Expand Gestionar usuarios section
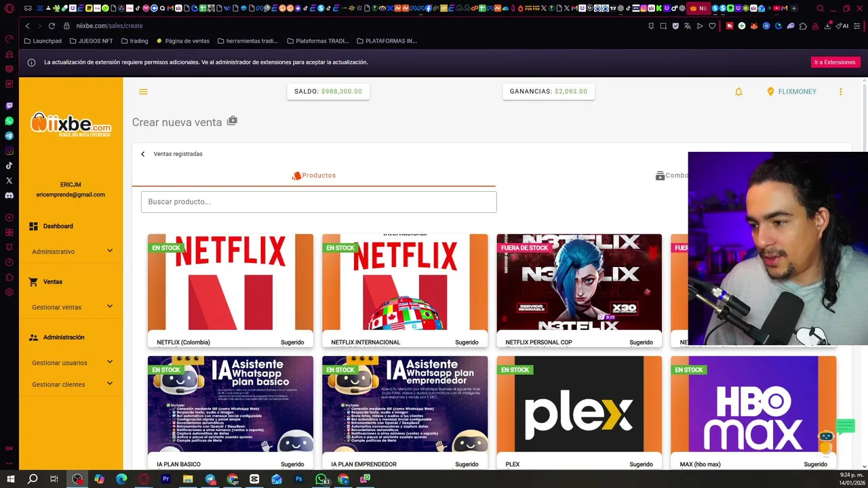868x488 pixels. pos(71,363)
